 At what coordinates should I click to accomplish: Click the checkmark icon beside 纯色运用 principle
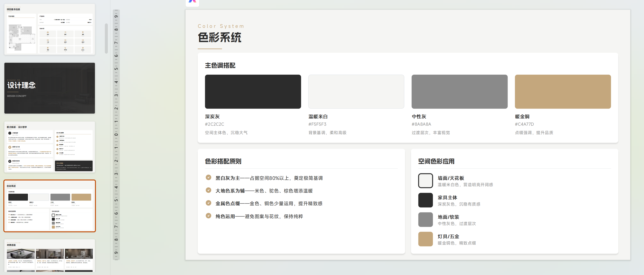point(209,216)
